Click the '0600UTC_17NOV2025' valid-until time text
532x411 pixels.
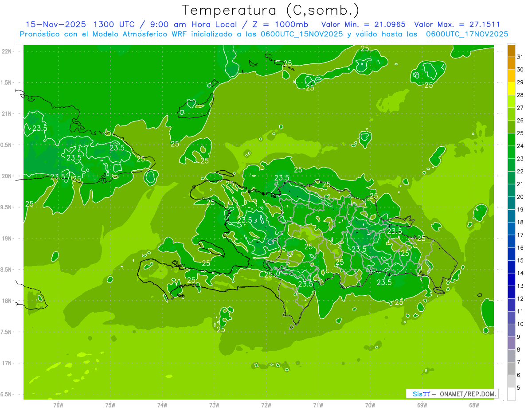[467, 34]
